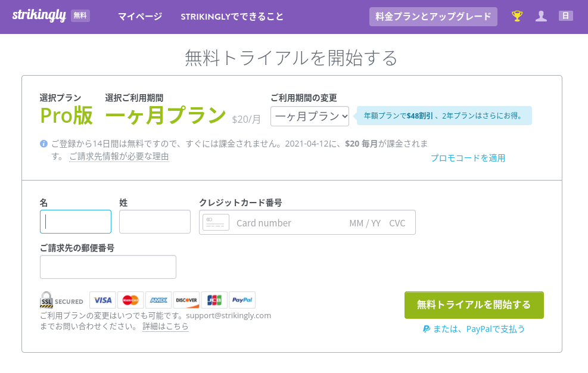Image resolution: width=588 pixels, height=373 pixels.
Task: Switch language via the 日 icon
Action: click(x=565, y=15)
